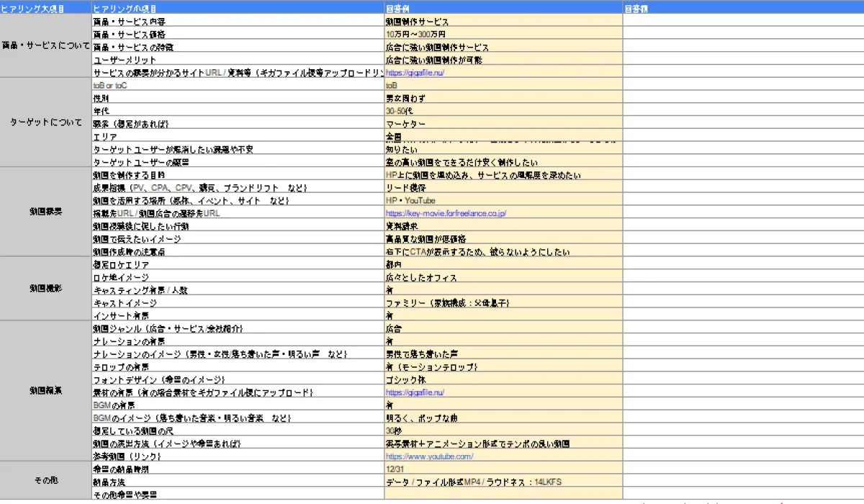Open the https://www.youtube.com/ link
Image resolution: width=864 pixels, height=504 pixels.
(430, 456)
